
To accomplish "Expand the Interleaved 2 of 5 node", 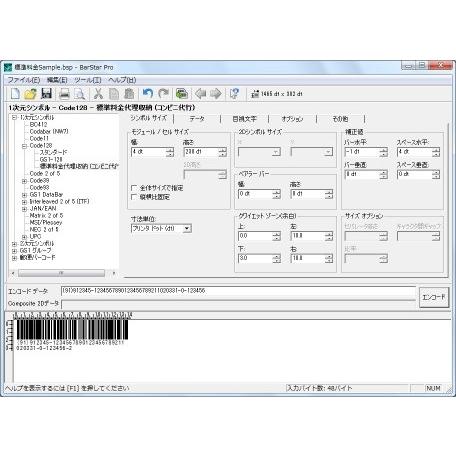I will point(24,202).
